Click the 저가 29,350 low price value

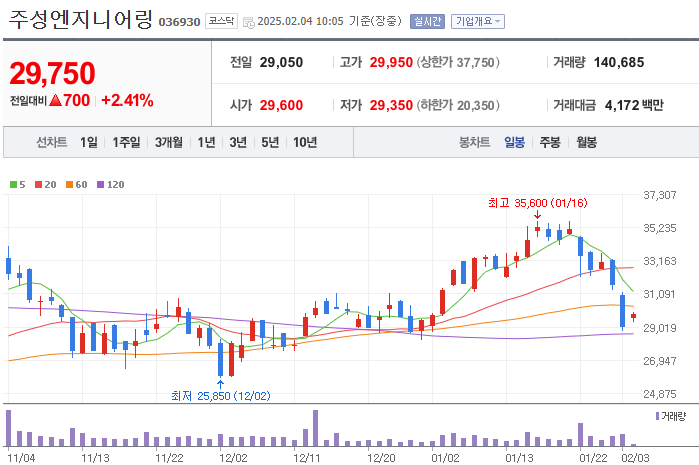point(391,105)
